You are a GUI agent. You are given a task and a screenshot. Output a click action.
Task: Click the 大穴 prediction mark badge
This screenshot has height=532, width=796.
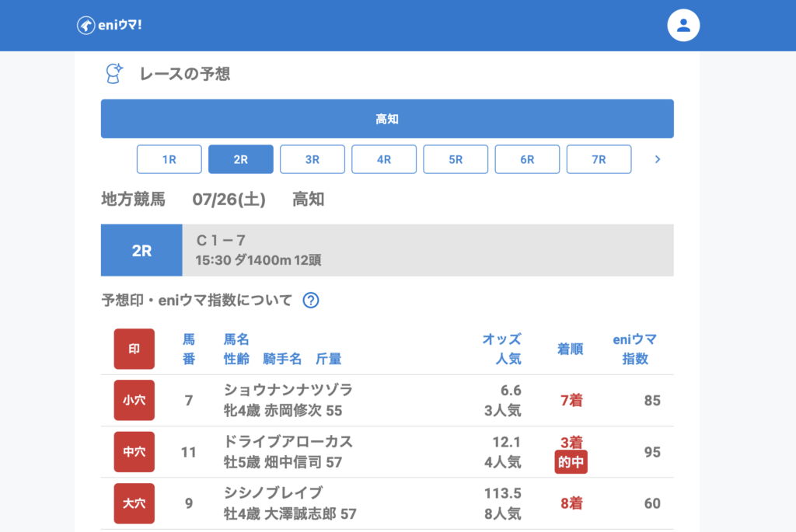tap(134, 503)
